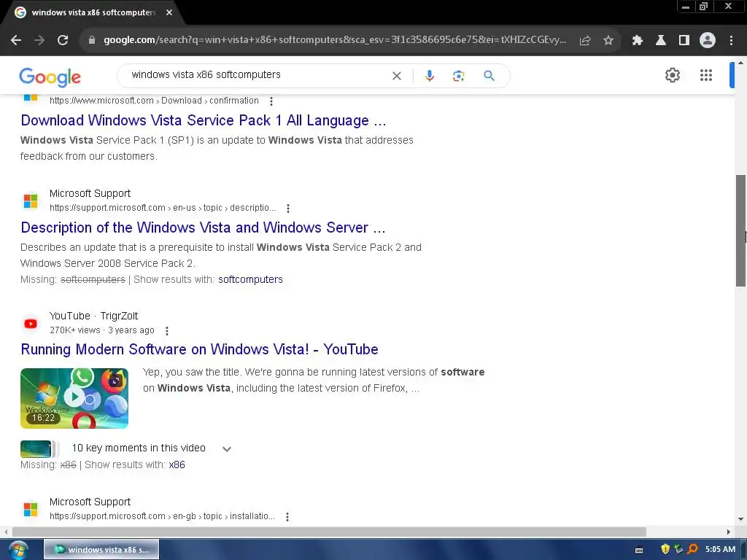747x560 pixels.
Task: Click the YouTube · TrigrZolt source label
Action: pos(94,316)
